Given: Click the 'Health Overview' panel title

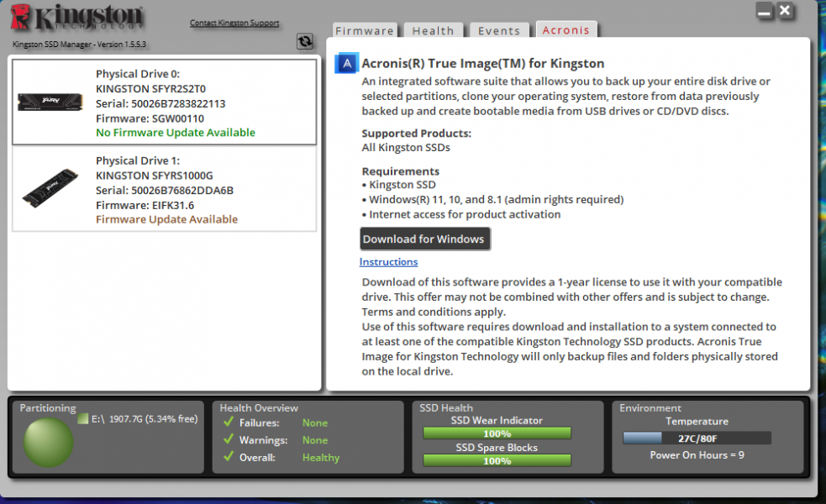Looking at the screenshot, I should tap(259, 408).
